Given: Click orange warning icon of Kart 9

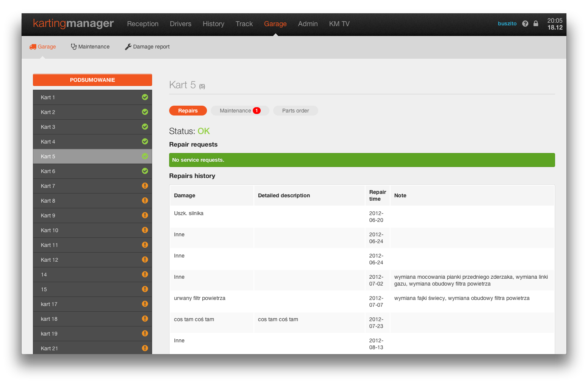Looking at the screenshot, I should [145, 215].
